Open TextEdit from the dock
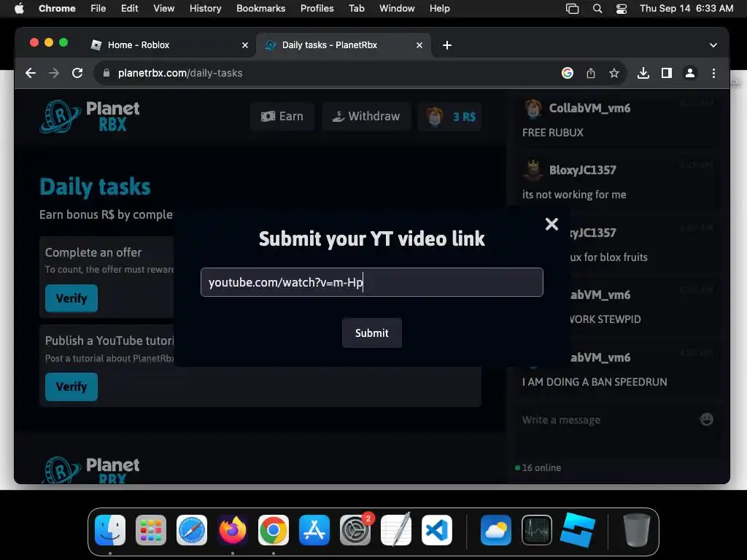 pos(396,530)
